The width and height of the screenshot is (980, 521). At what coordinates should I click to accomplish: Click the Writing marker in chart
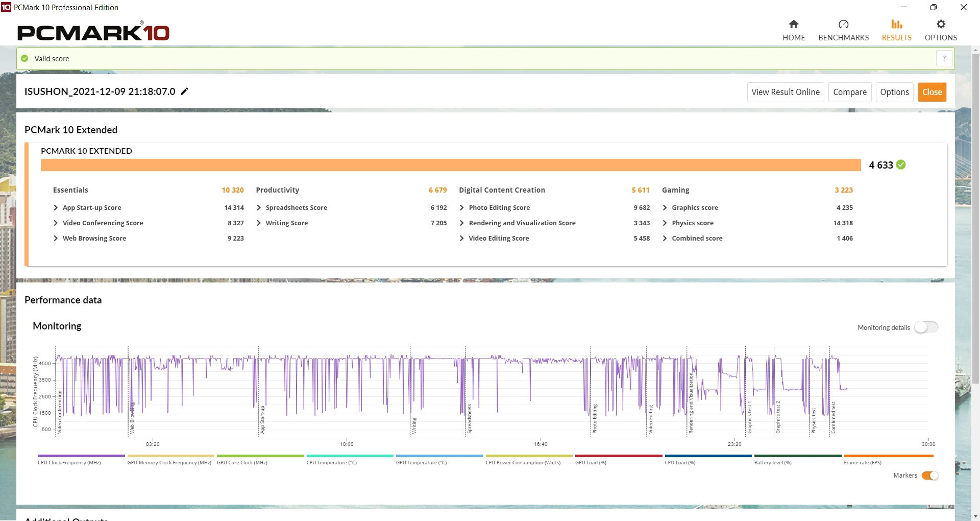click(x=414, y=425)
